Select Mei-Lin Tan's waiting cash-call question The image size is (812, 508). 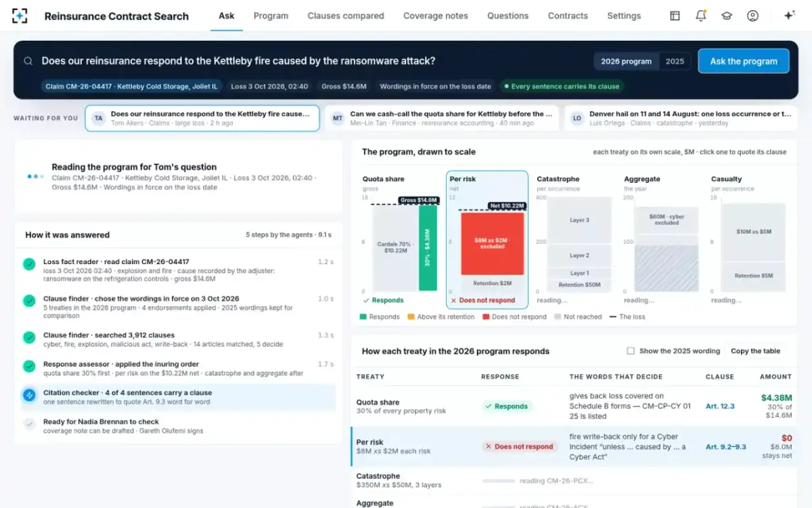tap(442, 118)
